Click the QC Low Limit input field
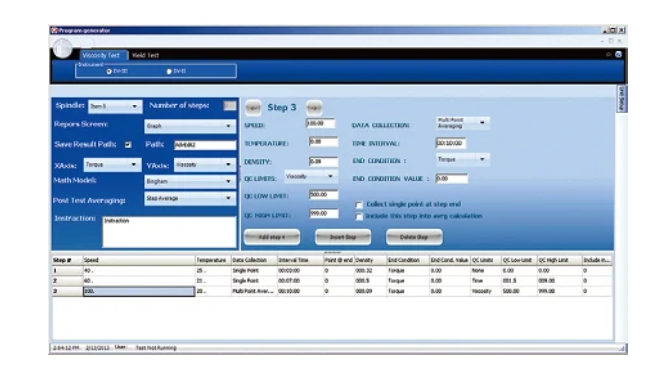The image size is (664, 381). pos(324,195)
